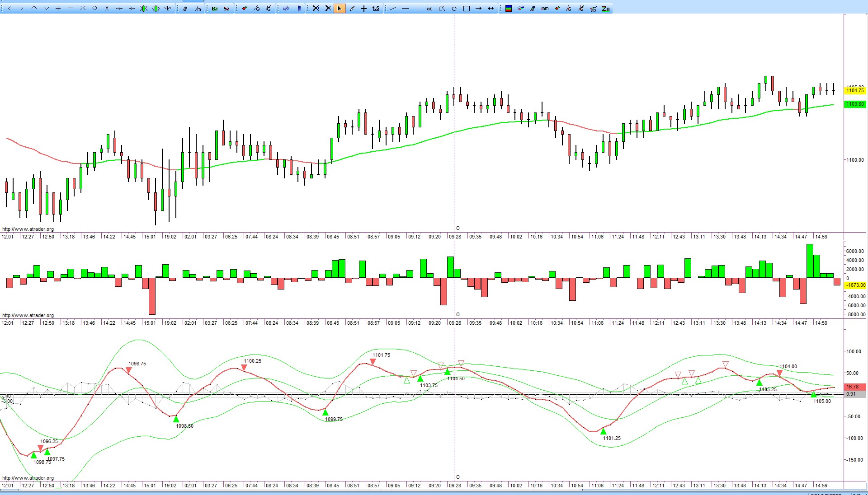The height and width of the screenshot is (495, 868).
Task: Click the green-underlined Zn toolbar icon
Action: coord(606,9)
